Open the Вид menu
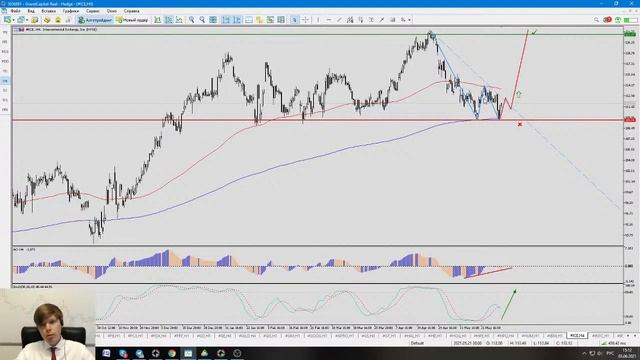Image resolution: width=640 pixels, height=360 pixels. coord(31,11)
